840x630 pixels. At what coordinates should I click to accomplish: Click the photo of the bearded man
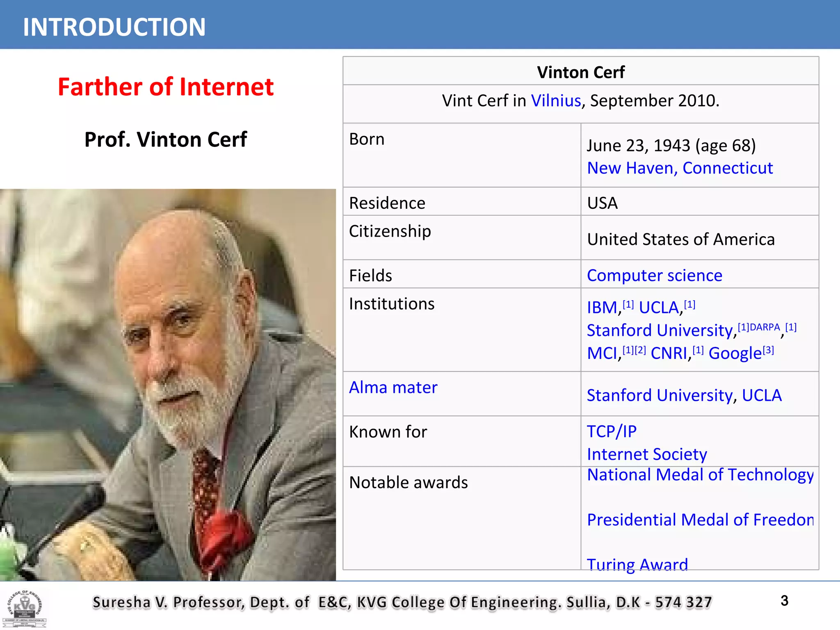[168, 385]
